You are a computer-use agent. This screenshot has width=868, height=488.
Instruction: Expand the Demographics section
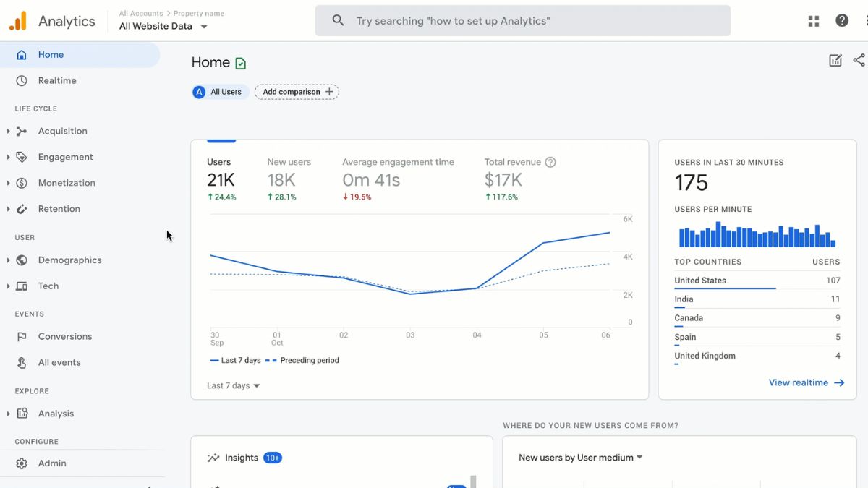(x=8, y=260)
